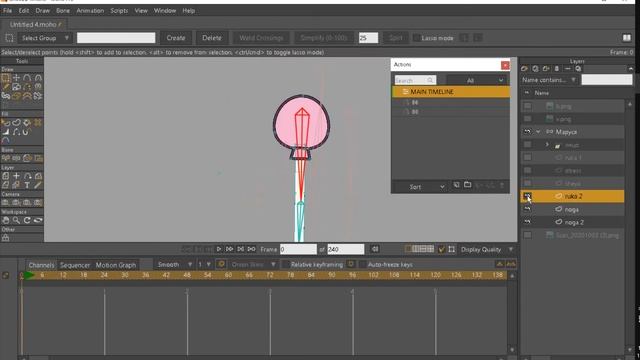640x360 pixels.
Task: Click the New Layer icon in Layers panel
Action: point(524,69)
